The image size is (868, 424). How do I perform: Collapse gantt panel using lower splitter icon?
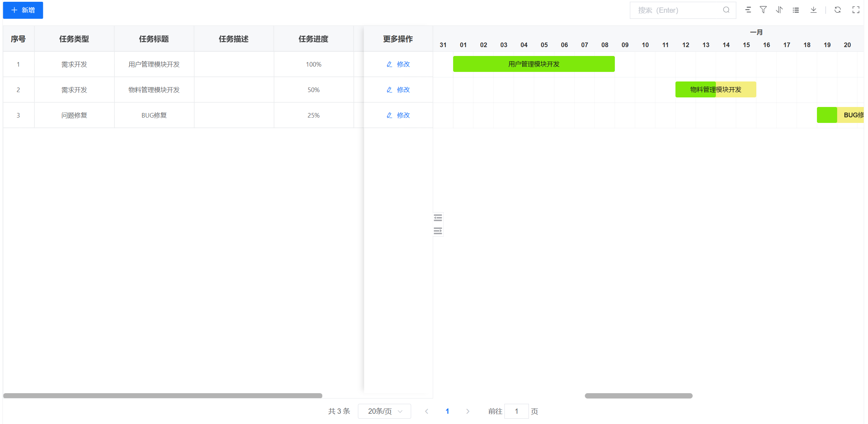tap(438, 231)
